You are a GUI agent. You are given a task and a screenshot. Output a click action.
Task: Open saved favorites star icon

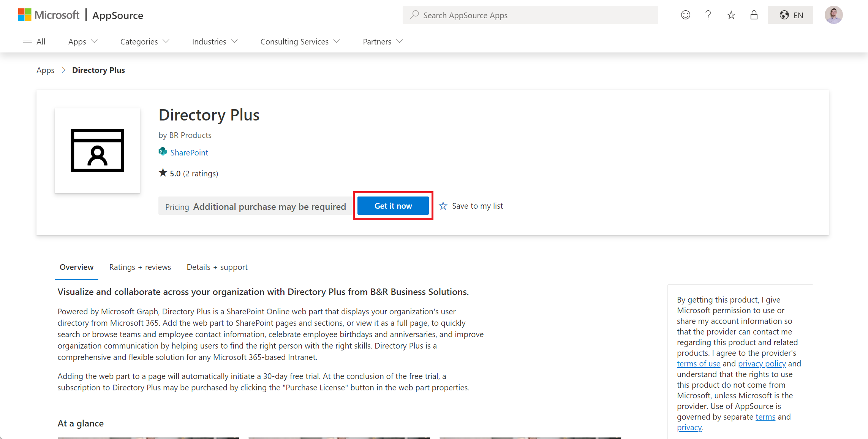(731, 15)
